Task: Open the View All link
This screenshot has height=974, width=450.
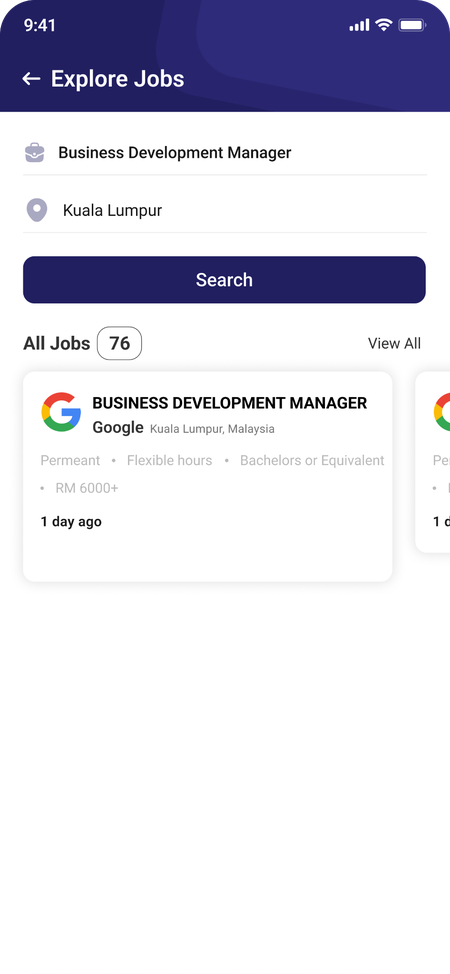Action: click(x=394, y=344)
